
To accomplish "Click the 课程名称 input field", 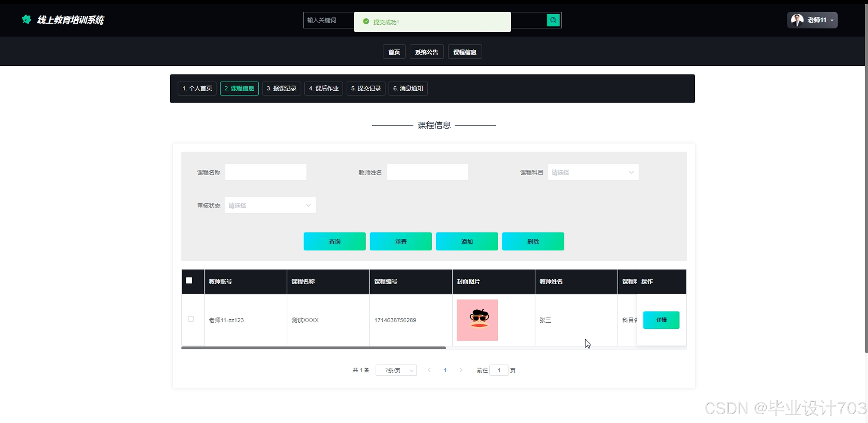I will coord(266,172).
